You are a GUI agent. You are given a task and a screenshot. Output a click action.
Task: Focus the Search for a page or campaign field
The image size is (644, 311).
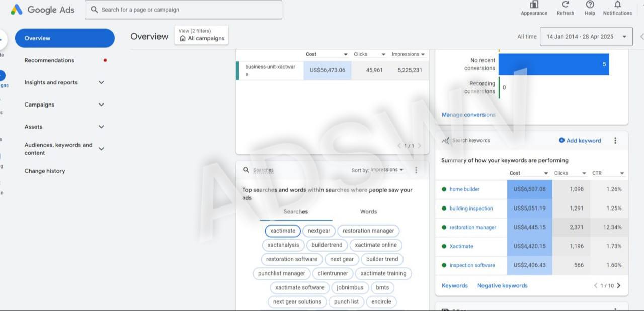coord(183,10)
